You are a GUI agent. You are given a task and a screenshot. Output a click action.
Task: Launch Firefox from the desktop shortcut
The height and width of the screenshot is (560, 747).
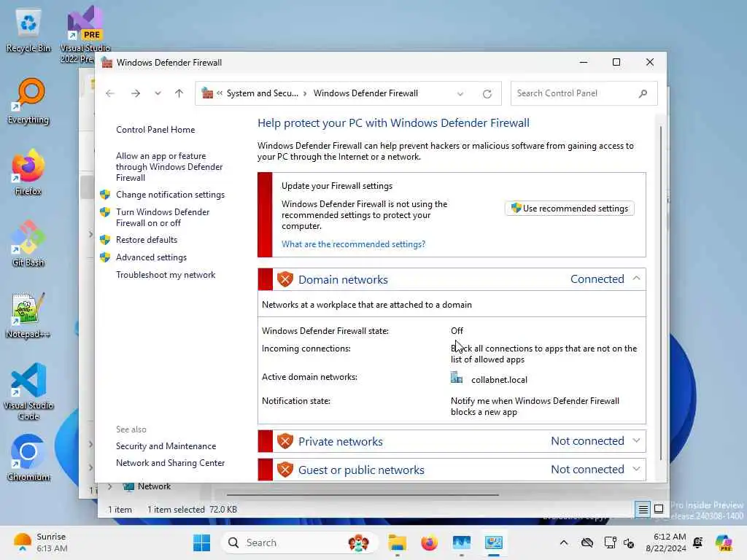(28, 173)
